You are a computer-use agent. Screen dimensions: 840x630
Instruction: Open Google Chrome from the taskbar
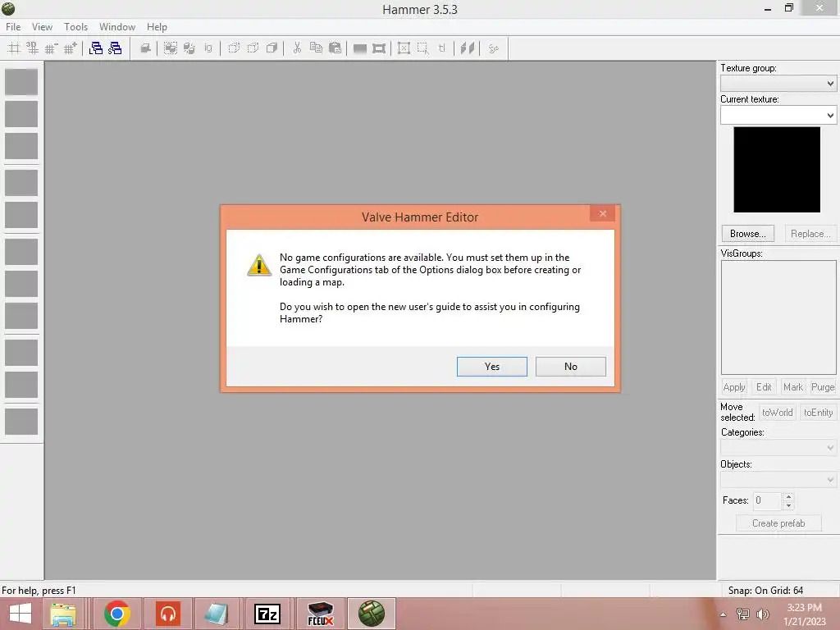[x=116, y=614]
